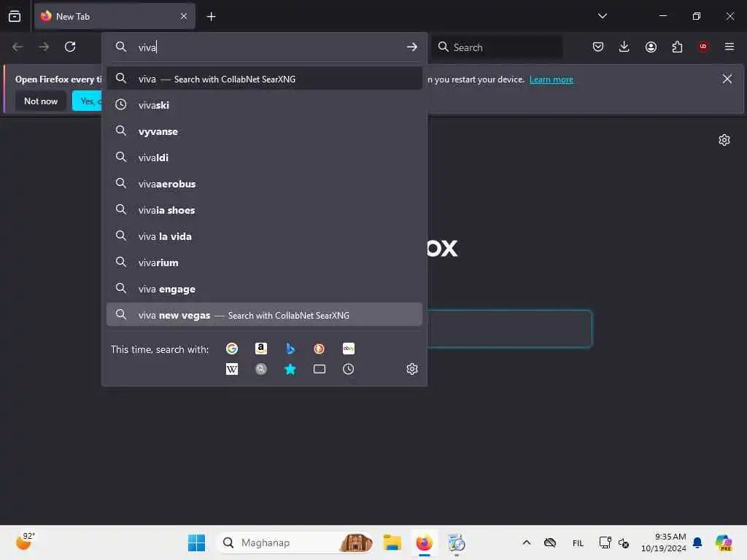Open the Save to Pocket button

(x=598, y=47)
